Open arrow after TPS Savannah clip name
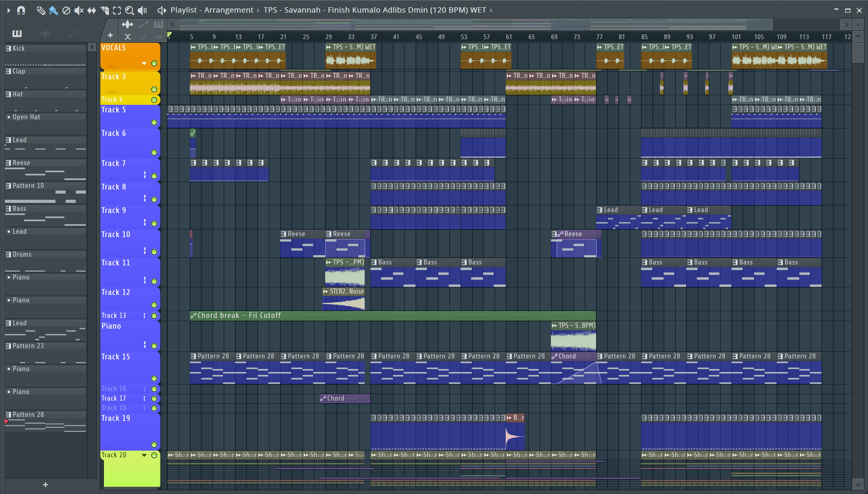Image resolution: width=868 pixels, height=494 pixels. click(x=491, y=11)
